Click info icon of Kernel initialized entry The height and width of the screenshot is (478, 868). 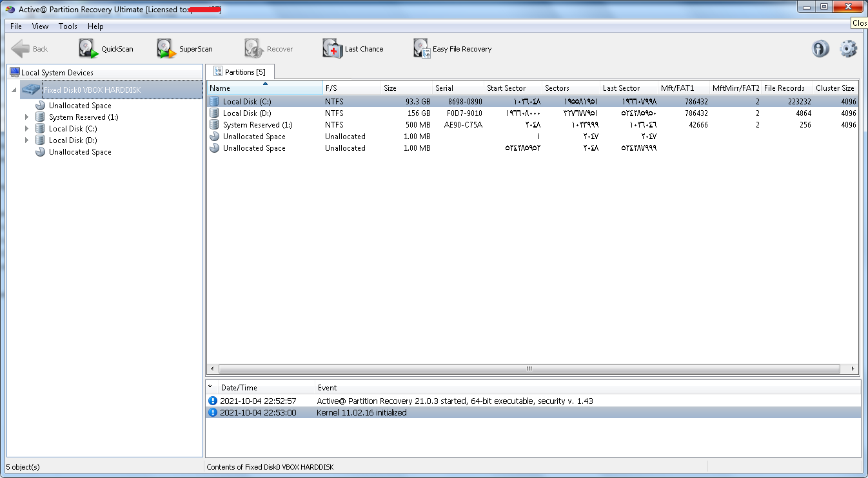click(213, 412)
